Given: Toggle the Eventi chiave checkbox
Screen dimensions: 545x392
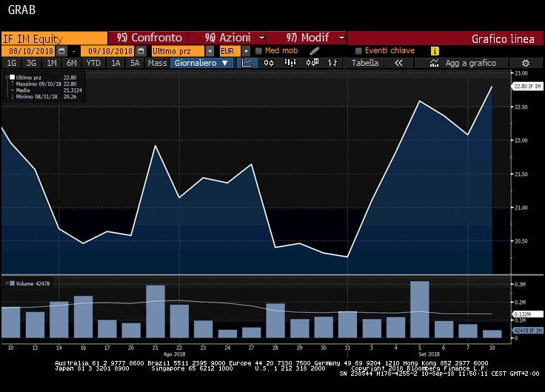Looking at the screenshot, I should pos(358,51).
